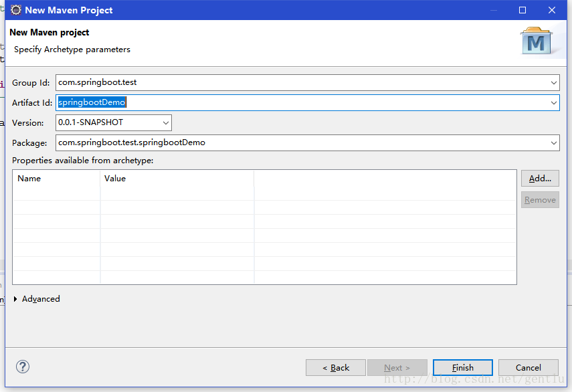572x392 pixels.
Task: Click the Add... button
Action: click(540, 179)
